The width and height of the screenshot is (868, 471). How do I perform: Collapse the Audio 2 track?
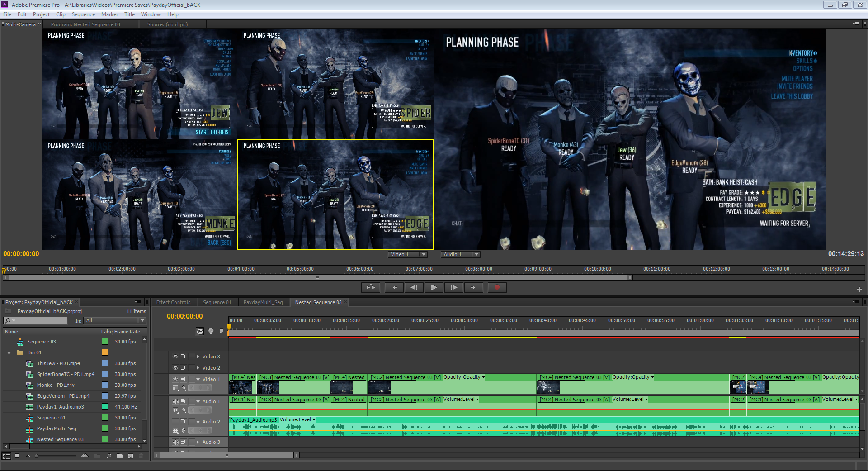tap(198, 422)
